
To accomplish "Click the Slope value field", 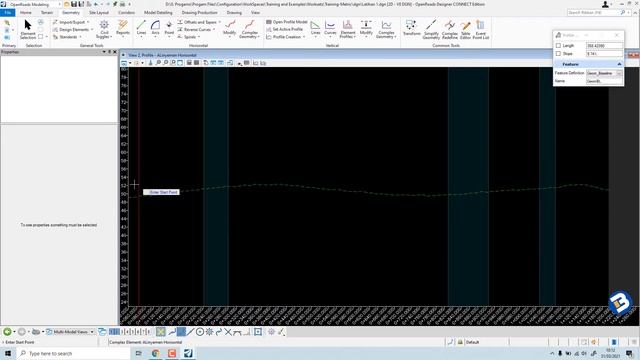I will pos(604,53).
